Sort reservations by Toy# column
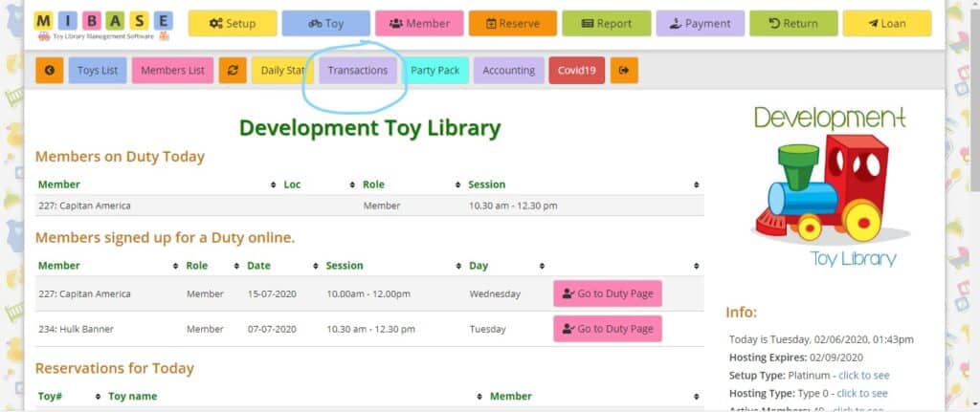Screen dimensions: 980x412 coord(69,397)
